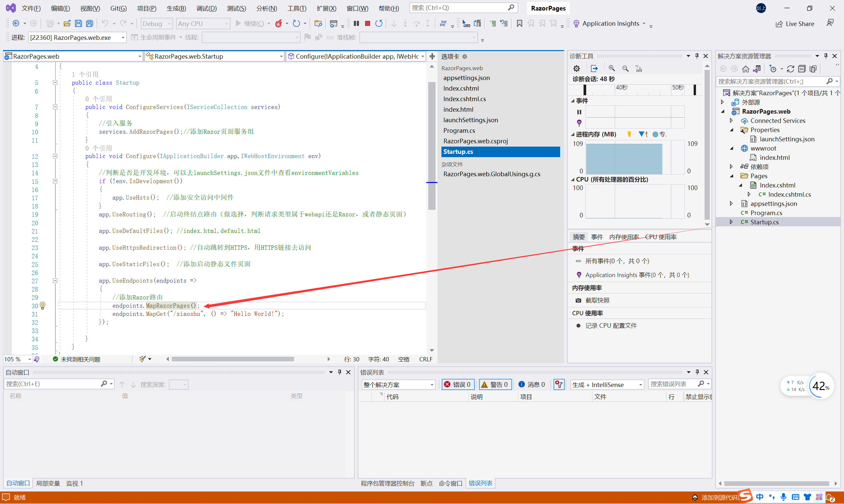Click the Live Share button
The height and width of the screenshot is (504, 844).
click(795, 23)
